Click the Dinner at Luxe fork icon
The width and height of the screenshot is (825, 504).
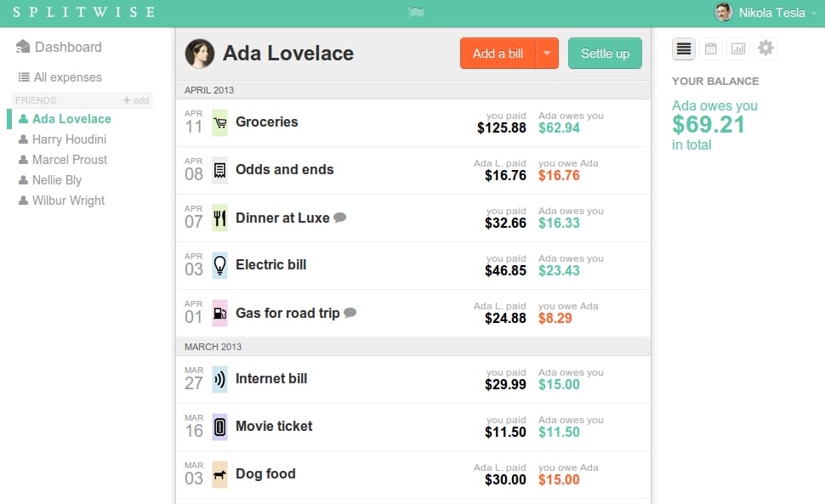point(220,218)
